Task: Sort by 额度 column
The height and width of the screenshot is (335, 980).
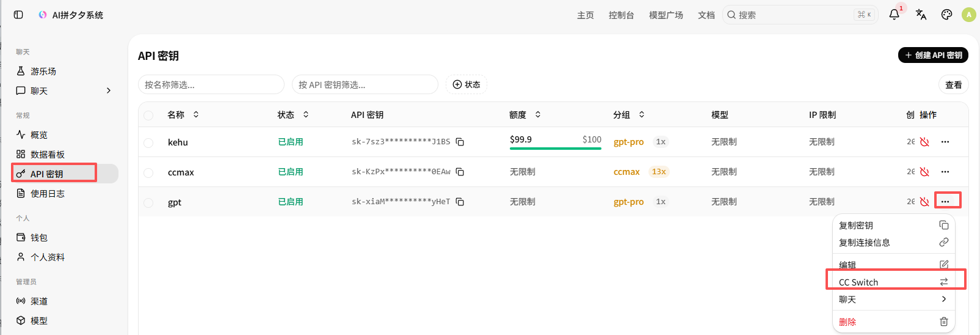Action: [x=525, y=114]
